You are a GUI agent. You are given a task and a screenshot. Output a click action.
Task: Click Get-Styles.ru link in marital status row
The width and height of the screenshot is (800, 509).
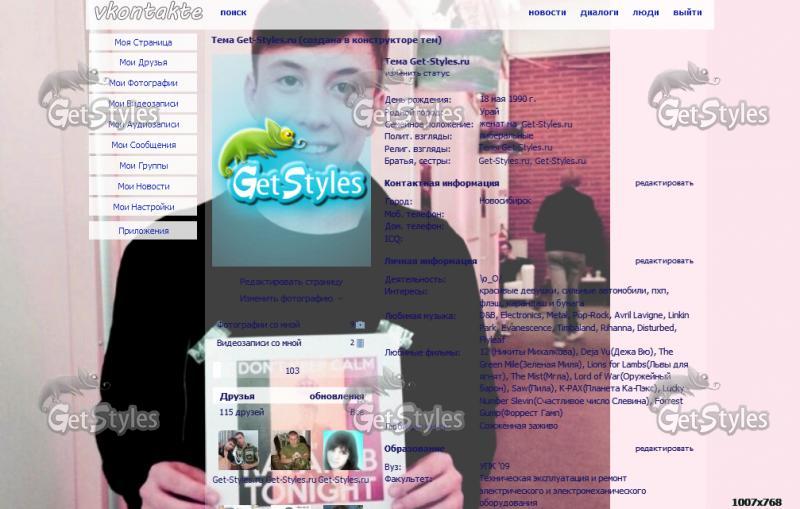point(546,124)
